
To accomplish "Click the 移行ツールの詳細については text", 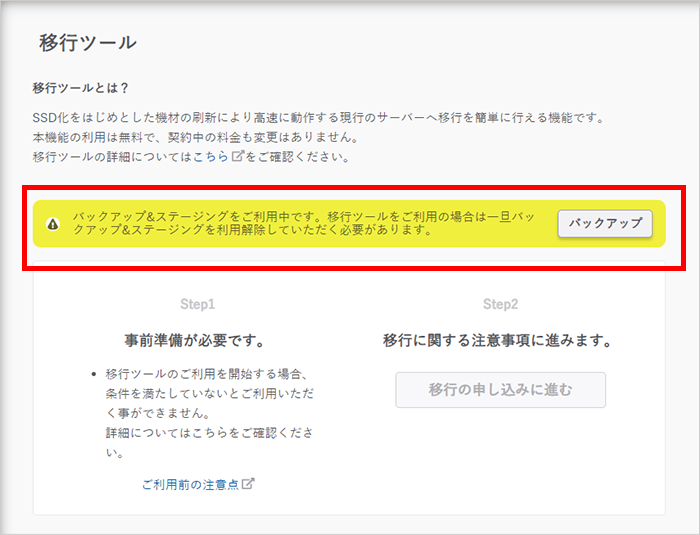I will tap(110, 157).
